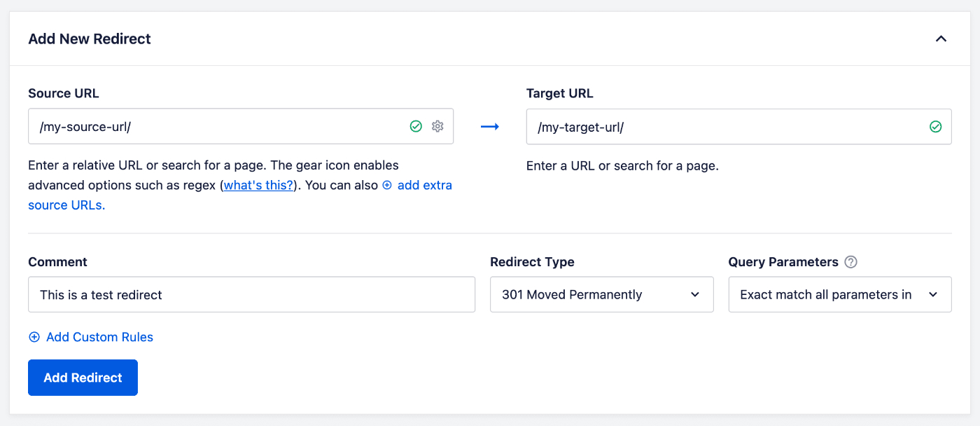Open the 'what's this?' help link

coord(258,185)
